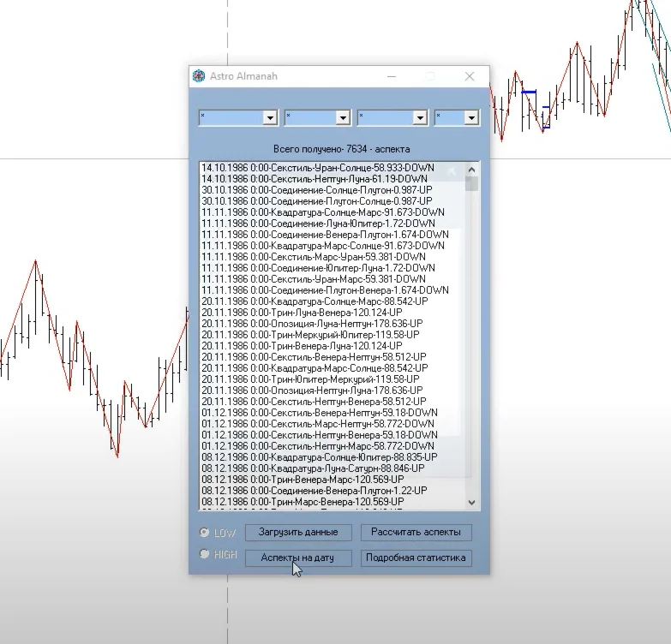The height and width of the screenshot is (644, 671).
Task: Select row 20.11.1986 Трин-Меркурий-Юпитер-119.58-UP
Action: pyautogui.click(x=333, y=334)
